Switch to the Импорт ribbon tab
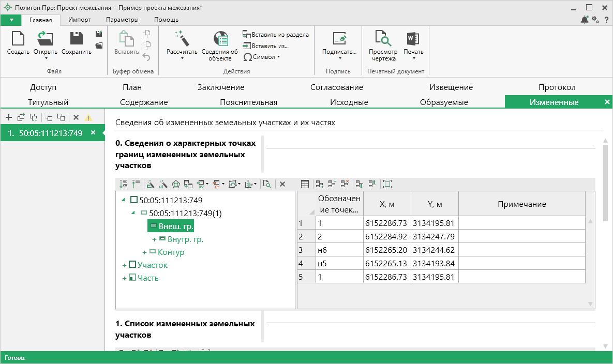 click(79, 20)
